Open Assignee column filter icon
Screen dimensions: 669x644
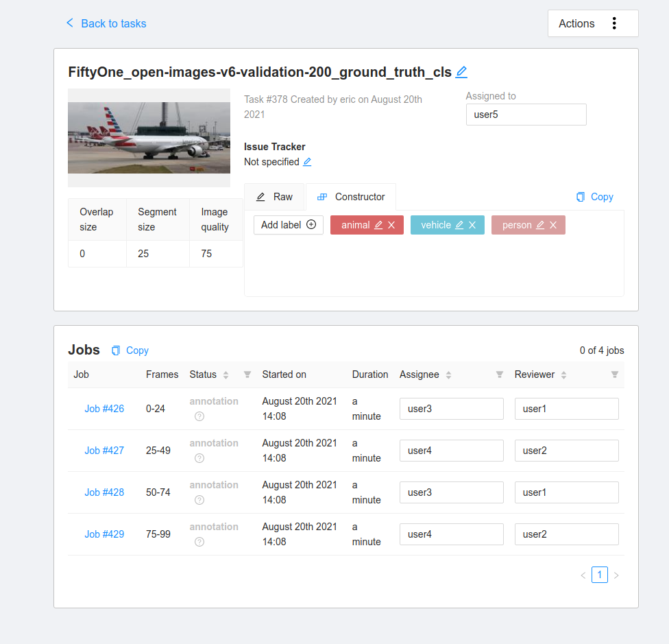coord(499,374)
